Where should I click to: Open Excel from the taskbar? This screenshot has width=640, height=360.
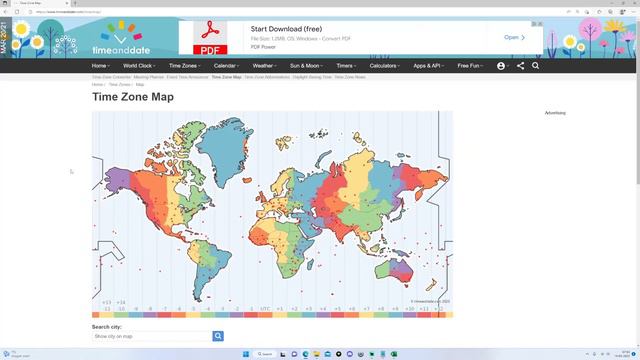pyautogui.click(x=394, y=354)
